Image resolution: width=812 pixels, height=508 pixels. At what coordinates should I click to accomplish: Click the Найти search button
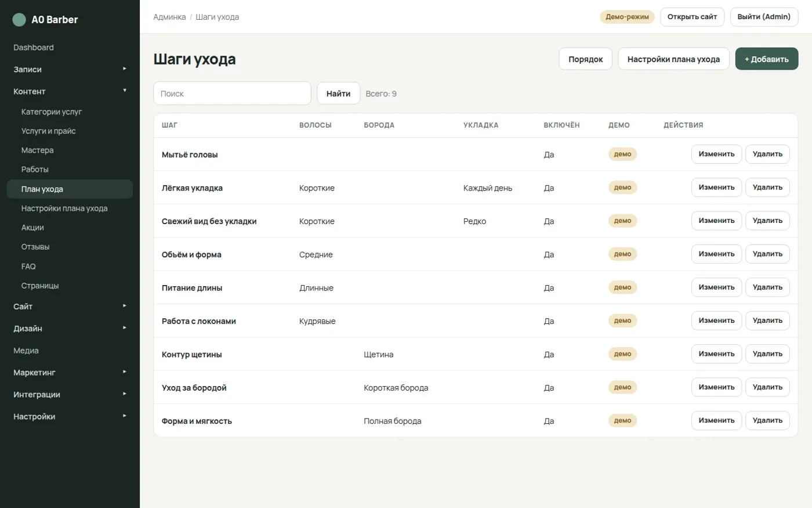(x=338, y=93)
